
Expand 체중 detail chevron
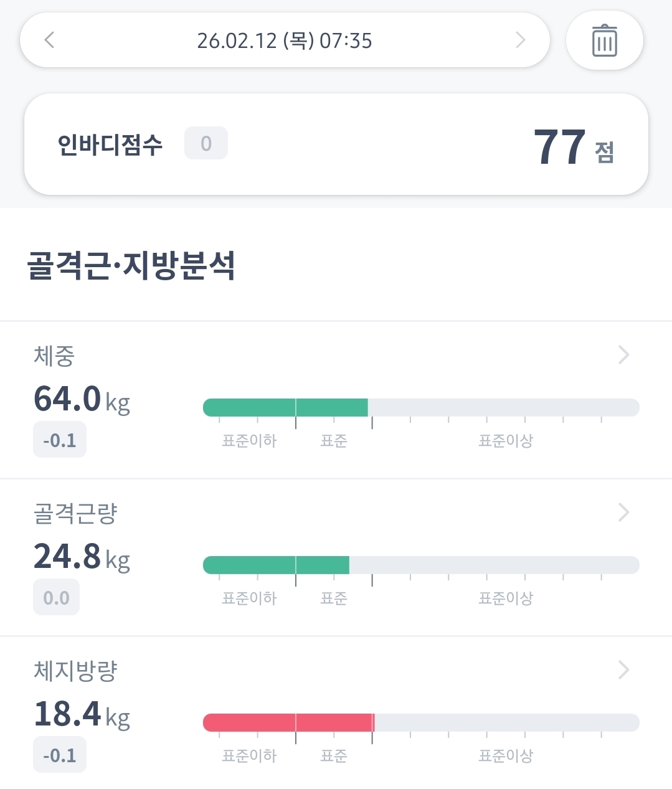point(623,355)
